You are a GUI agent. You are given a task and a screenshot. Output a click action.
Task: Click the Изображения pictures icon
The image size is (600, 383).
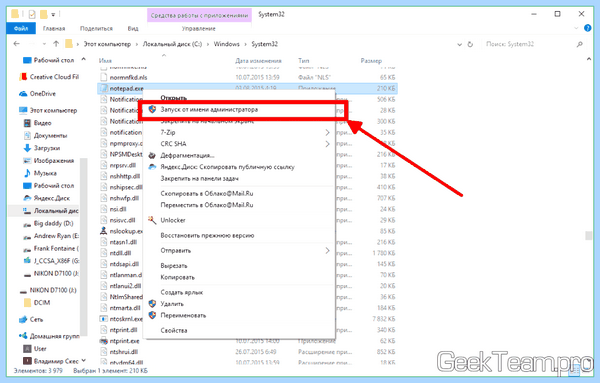(27, 160)
